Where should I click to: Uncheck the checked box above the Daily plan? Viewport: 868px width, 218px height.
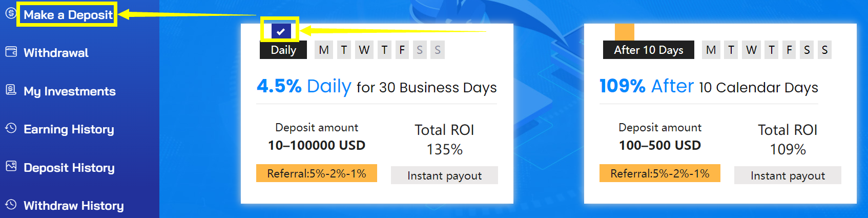[x=281, y=31]
